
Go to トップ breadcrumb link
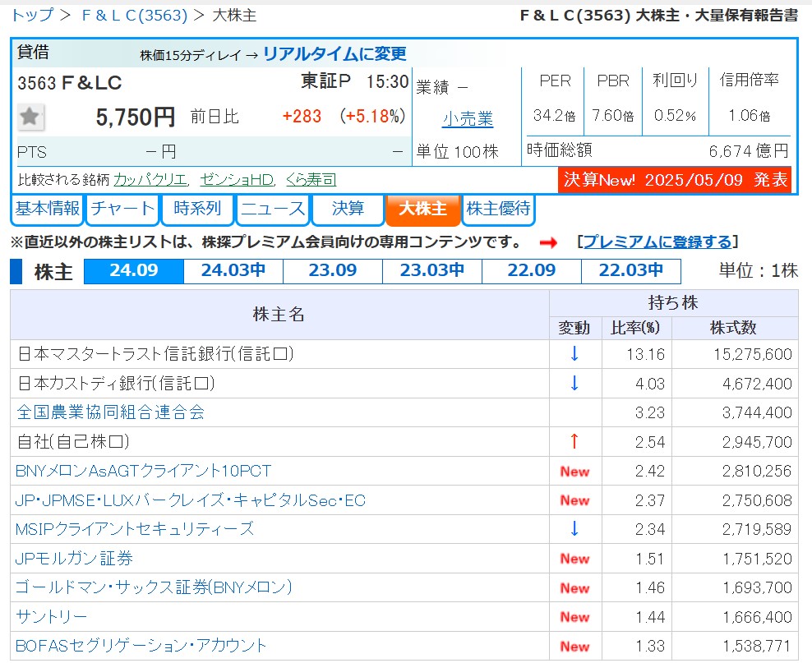click(31, 16)
